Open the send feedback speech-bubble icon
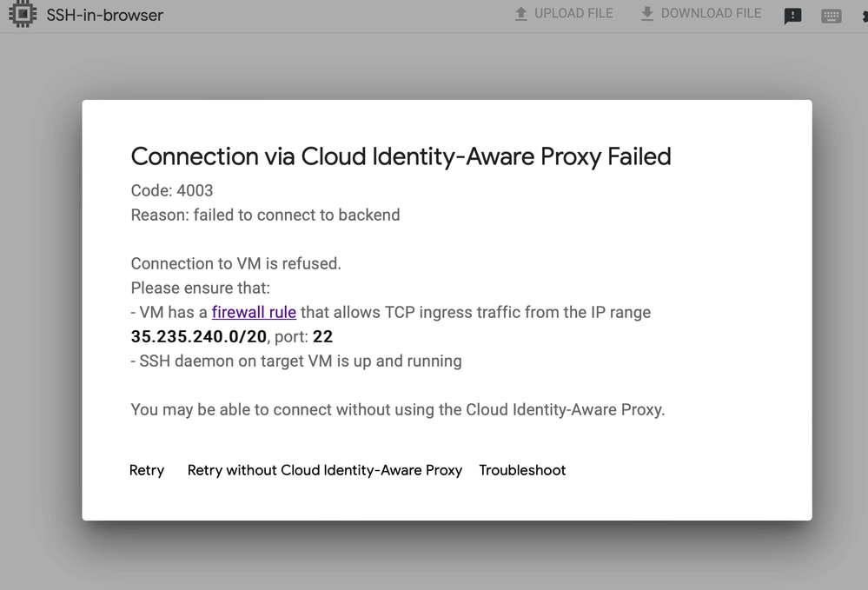Screen dimensions: 868x590 tap(792, 16)
